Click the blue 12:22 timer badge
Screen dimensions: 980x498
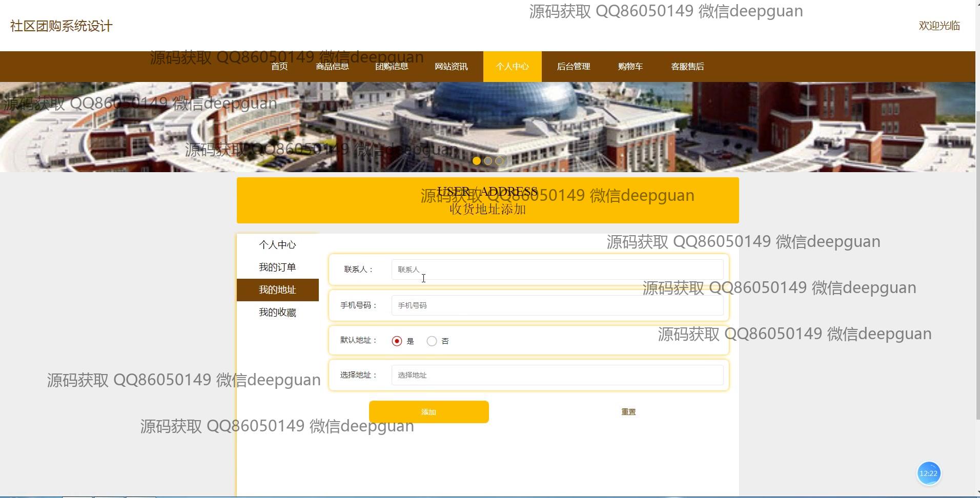point(928,473)
